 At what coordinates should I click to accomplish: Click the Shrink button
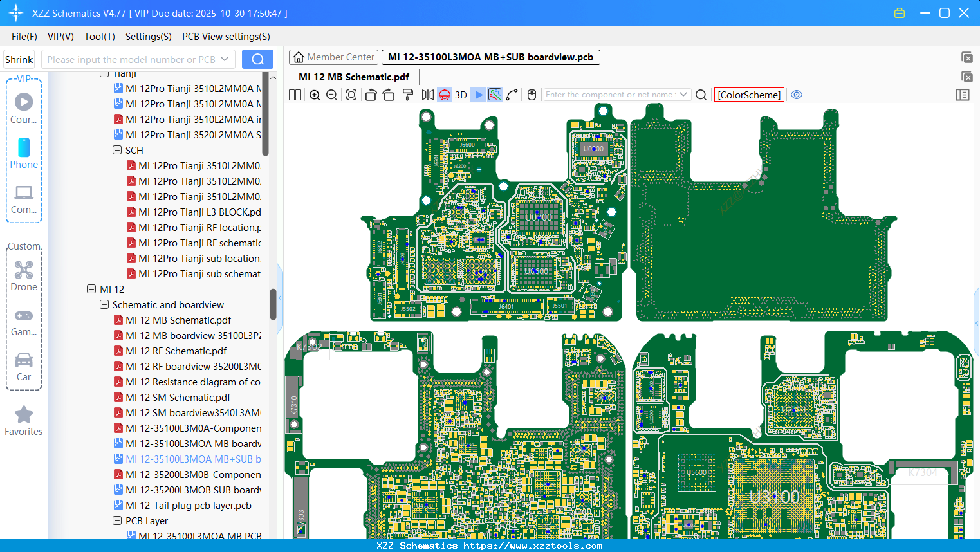click(x=19, y=59)
